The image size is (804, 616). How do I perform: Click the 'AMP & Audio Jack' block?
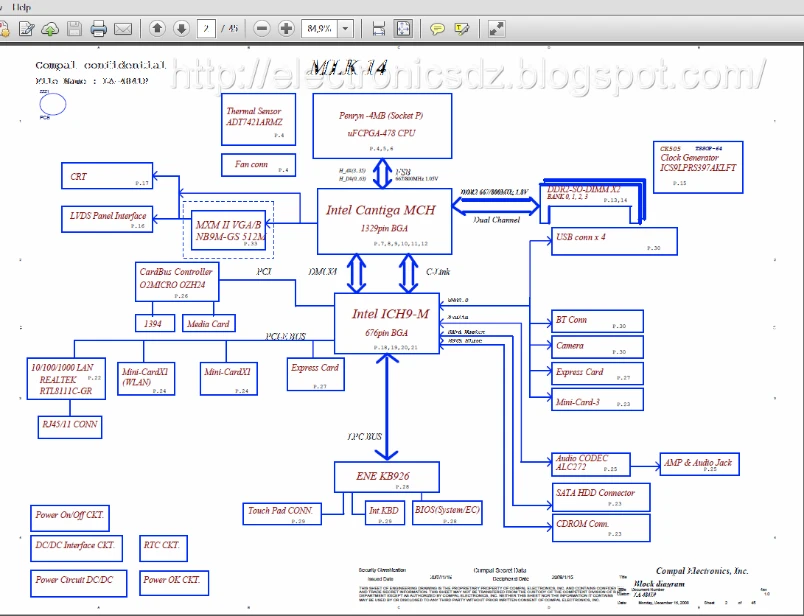pyautogui.click(x=699, y=464)
